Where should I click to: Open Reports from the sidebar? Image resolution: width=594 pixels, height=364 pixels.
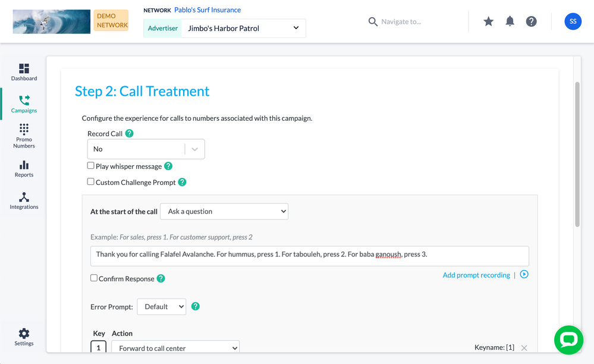click(x=24, y=169)
